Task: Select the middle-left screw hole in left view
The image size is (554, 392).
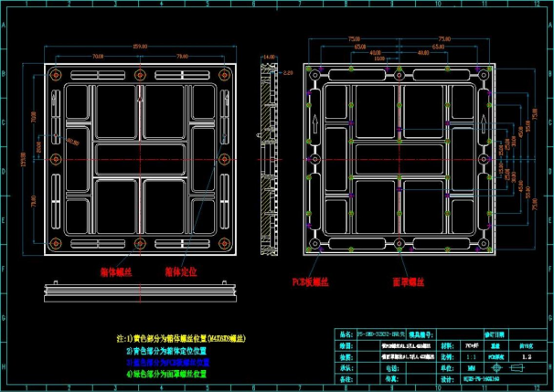Action: [x=57, y=157]
